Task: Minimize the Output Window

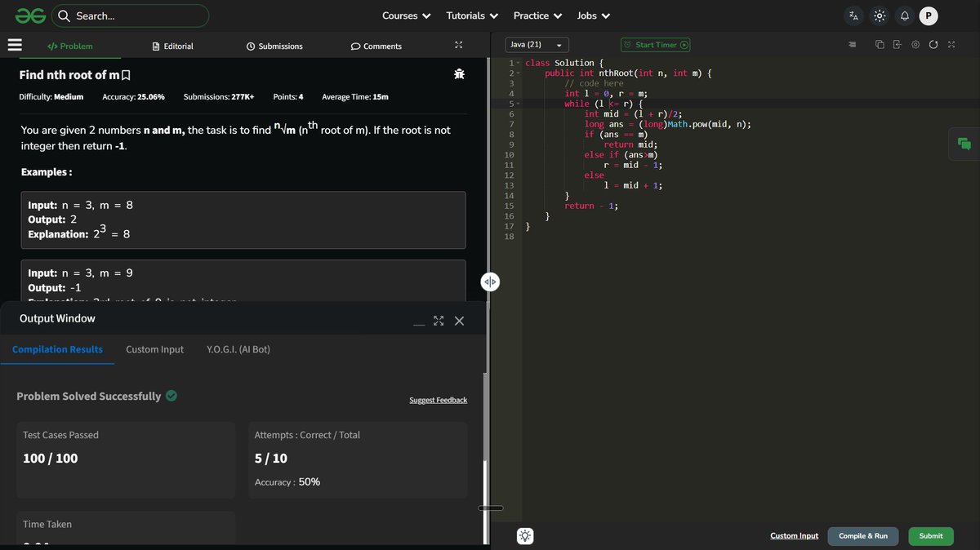Action: tap(419, 323)
